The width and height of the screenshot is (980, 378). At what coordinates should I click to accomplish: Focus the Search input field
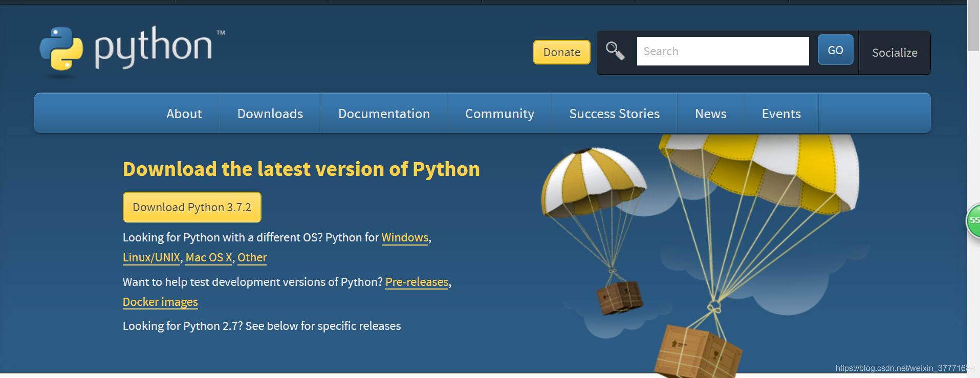tap(723, 51)
